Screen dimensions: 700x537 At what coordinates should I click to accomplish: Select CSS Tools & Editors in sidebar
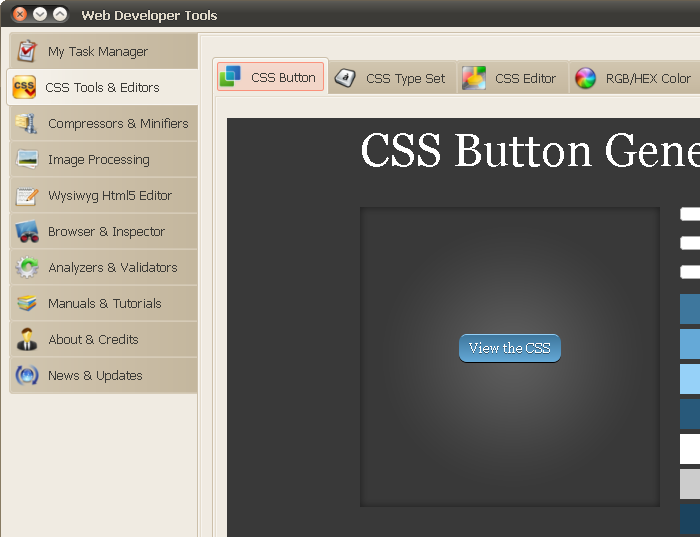tap(102, 87)
